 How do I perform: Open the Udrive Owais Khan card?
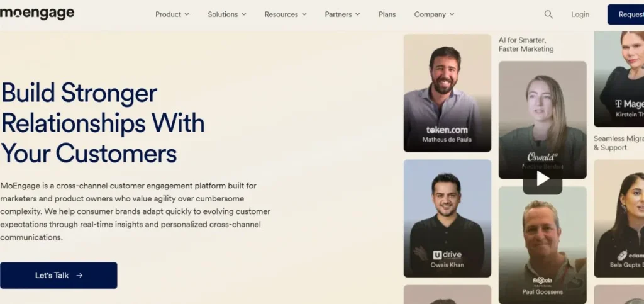coord(447,218)
